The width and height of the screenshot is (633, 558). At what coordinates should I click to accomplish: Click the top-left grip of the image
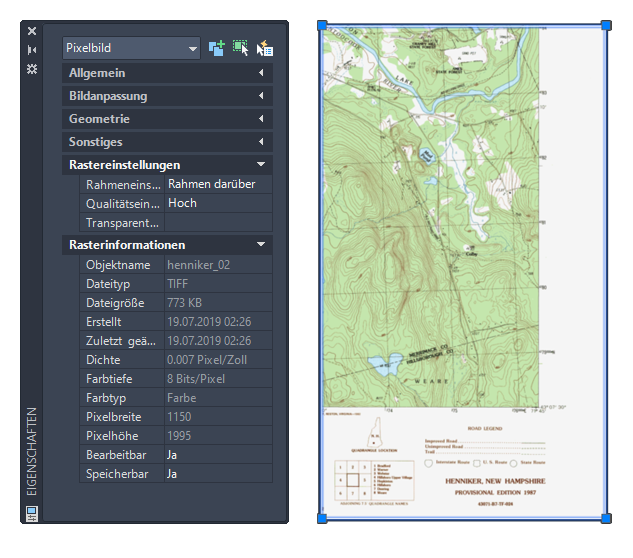(322, 25)
